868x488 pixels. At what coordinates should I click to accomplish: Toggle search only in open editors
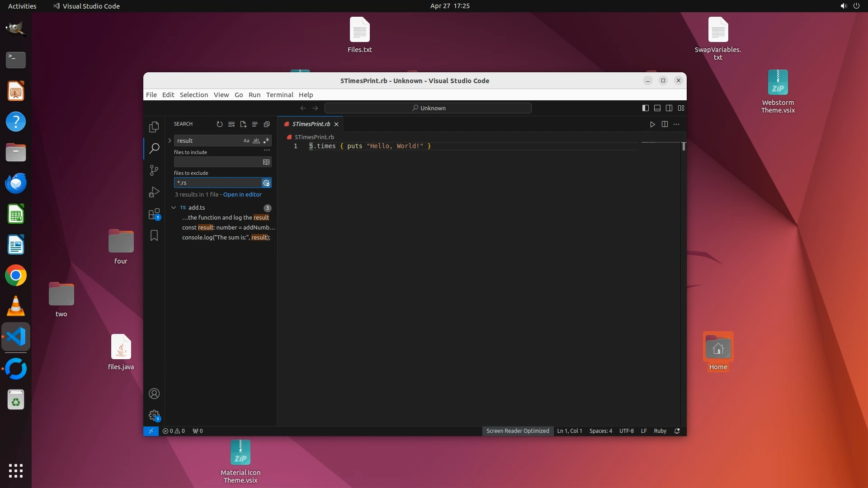pos(266,162)
